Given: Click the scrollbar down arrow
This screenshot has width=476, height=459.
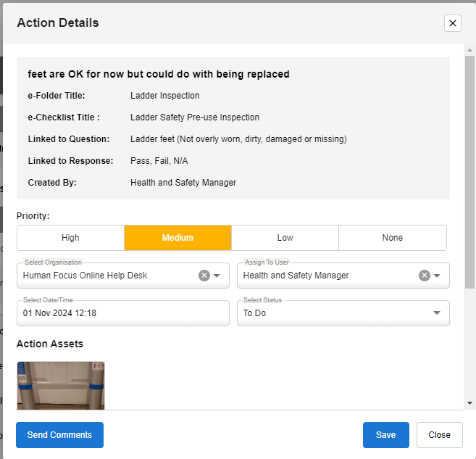Looking at the screenshot, I should point(469,402).
